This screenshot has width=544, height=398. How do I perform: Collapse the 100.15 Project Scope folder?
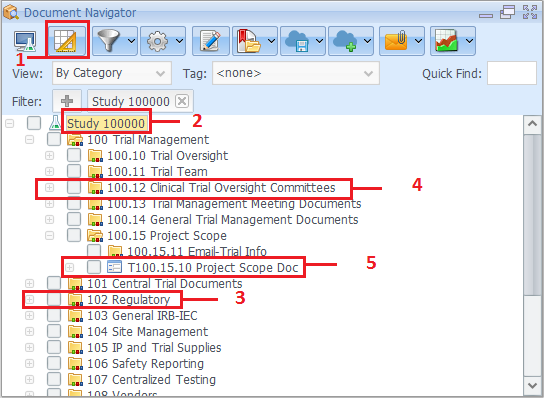coord(50,236)
